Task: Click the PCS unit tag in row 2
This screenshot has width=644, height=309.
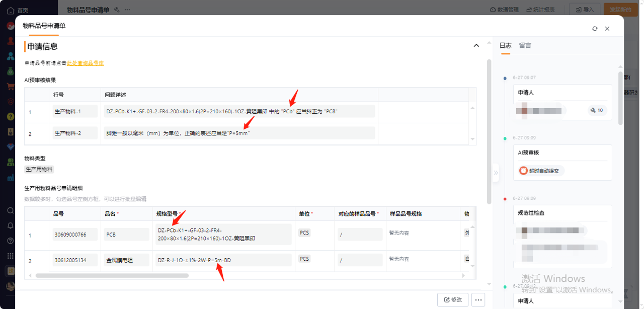Action: [x=304, y=259]
